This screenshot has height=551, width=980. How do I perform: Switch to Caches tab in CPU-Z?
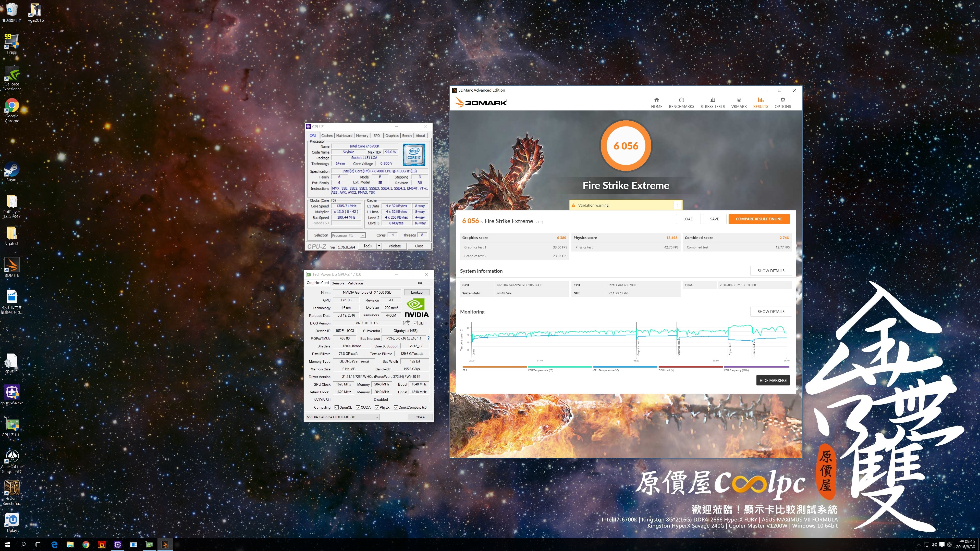tap(327, 136)
